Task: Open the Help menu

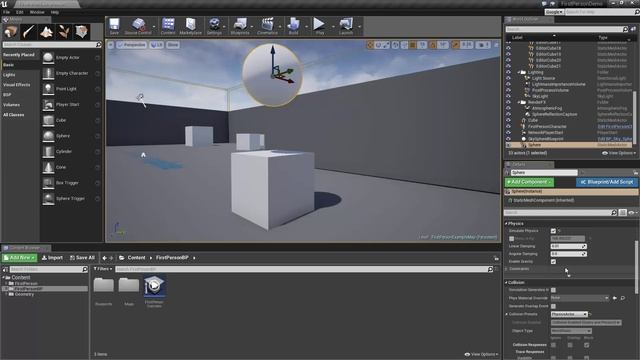Action: 54,12
